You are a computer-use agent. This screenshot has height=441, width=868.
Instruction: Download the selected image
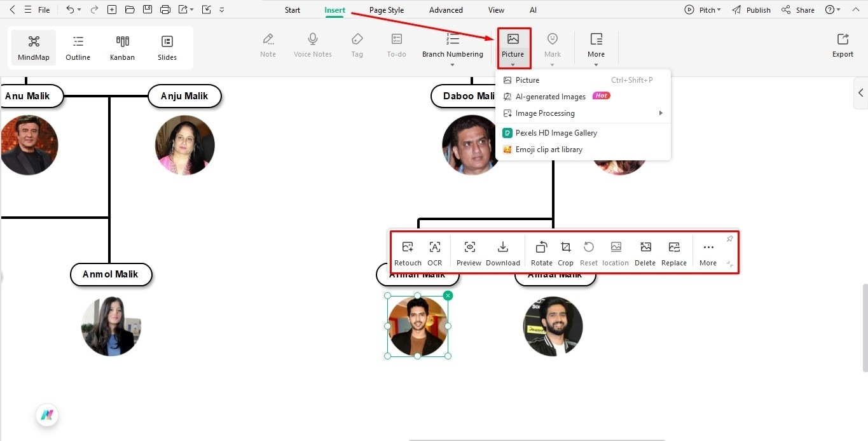pos(502,251)
